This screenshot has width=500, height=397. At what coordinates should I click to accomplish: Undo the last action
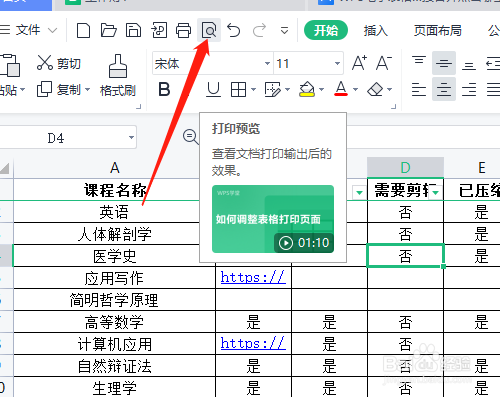pyautogui.click(x=234, y=30)
